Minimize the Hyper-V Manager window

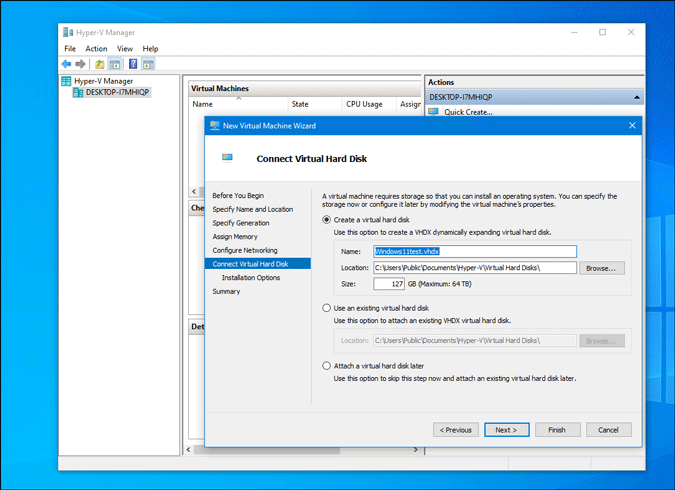(574, 32)
